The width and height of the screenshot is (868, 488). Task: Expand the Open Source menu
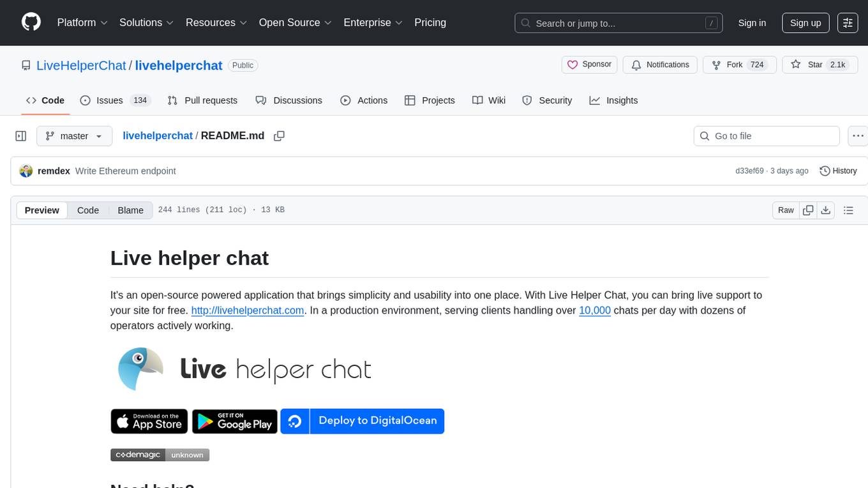coord(296,22)
